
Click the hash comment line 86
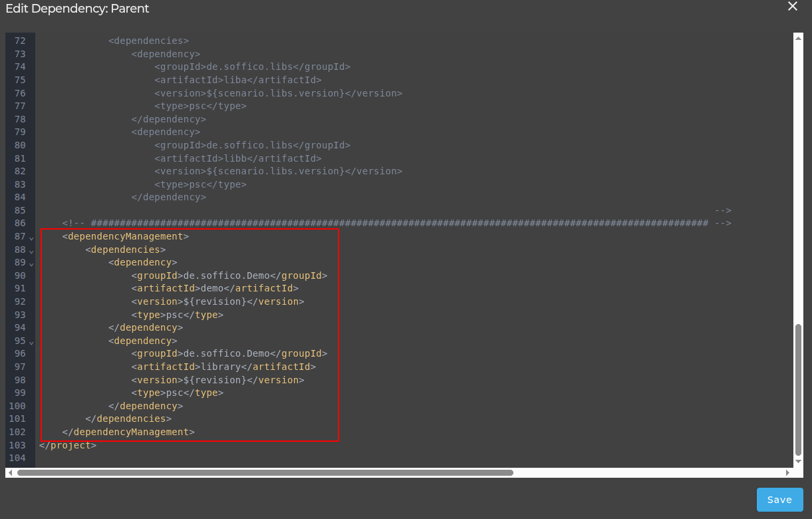pos(397,224)
